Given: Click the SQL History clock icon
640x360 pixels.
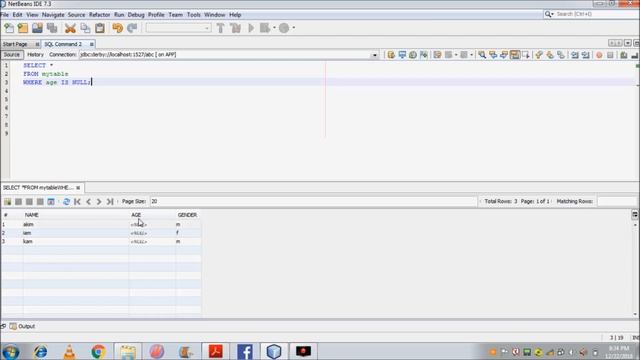Looking at the screenshot, I should tap(413, 55).
